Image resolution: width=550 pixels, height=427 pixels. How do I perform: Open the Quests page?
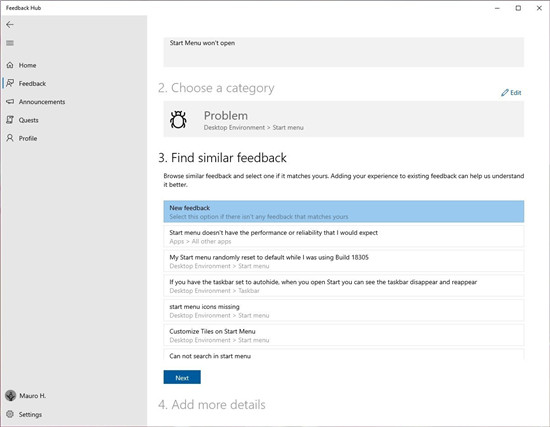pos(28,120)
